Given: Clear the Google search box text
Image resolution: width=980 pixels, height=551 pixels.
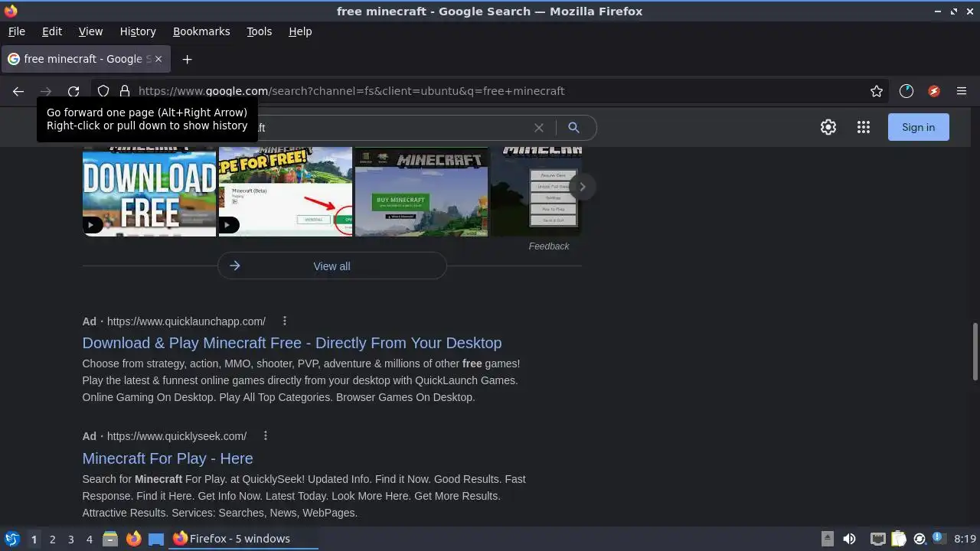Looking at the screenshot, I should tap(539, 128).
